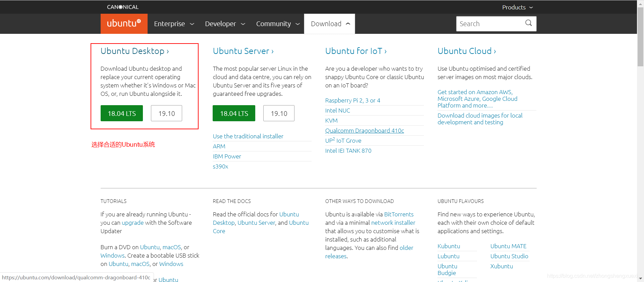The image size is (644, 282).
Task: Open the KVM link
Action: coord(331,121)
